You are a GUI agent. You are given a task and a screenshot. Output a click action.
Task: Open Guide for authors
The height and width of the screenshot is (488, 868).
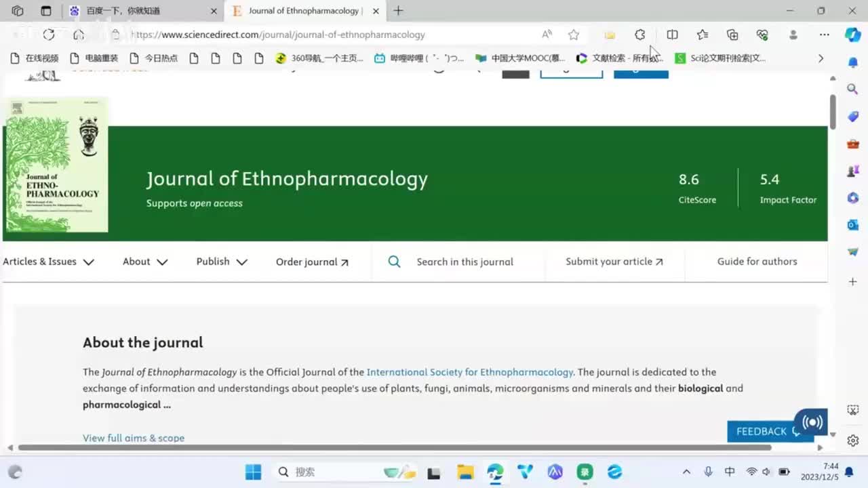(x=757, y=262)
